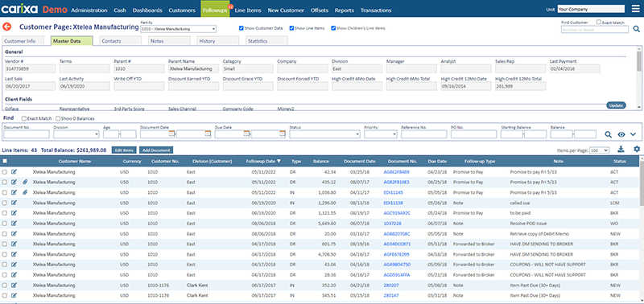Click the Add Document button
644x304 pixels.
pyautogui.click(x=156, y=150)
